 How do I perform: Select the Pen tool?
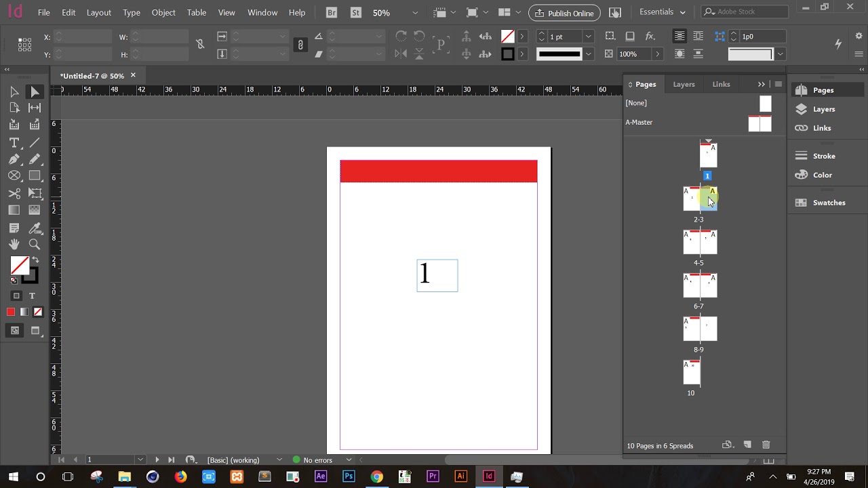(14, 159)
